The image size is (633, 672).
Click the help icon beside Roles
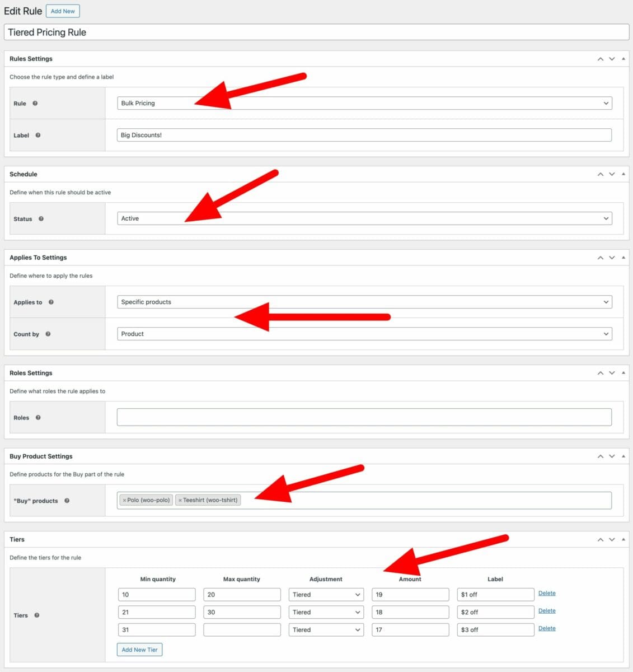click(x=38, y=418)
